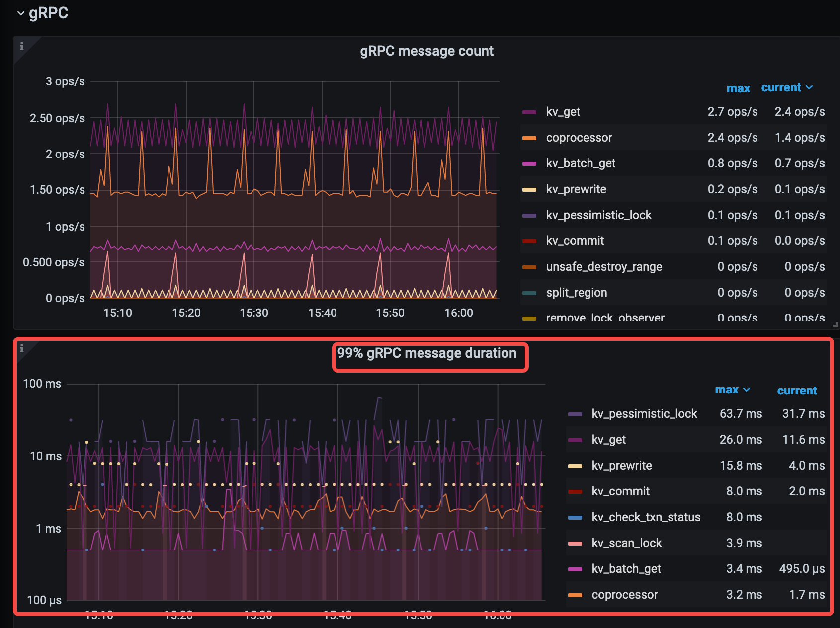This screenshot has height=628, width=840.
Task: Sort message count legend by max column
Action: 738,89
